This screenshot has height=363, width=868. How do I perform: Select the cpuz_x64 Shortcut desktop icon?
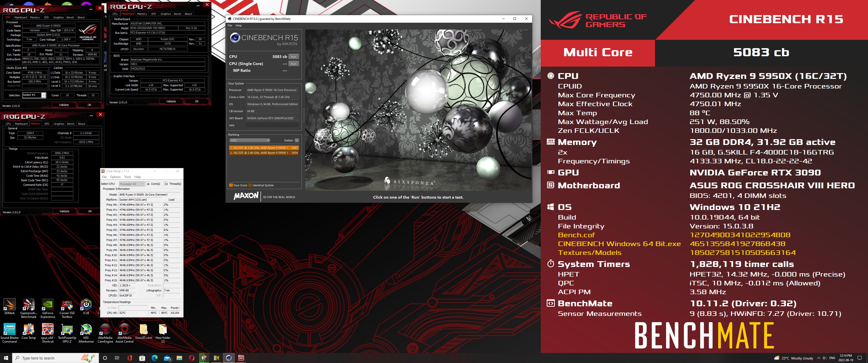tap(48, 333)
